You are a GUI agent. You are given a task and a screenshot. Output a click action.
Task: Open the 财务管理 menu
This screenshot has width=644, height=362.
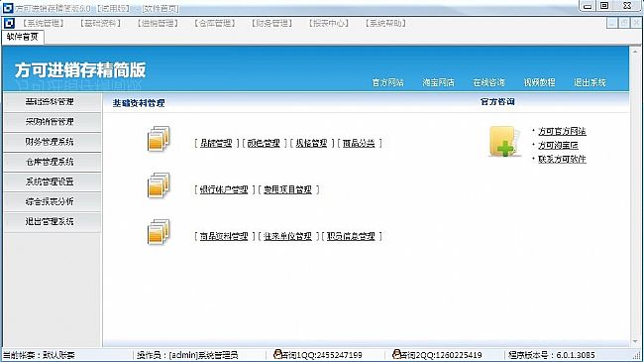tap(271, 24)
